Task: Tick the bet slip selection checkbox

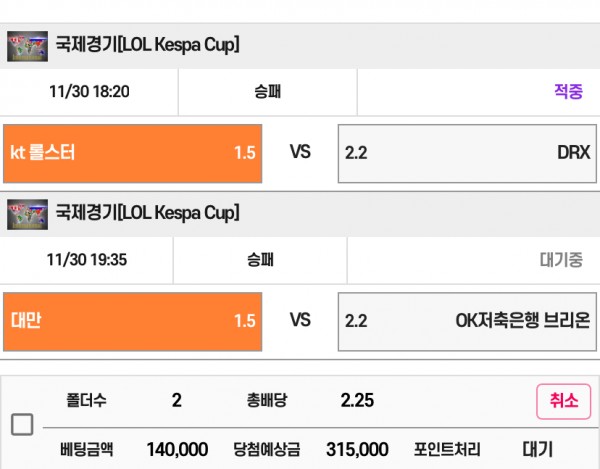Action: tap(22, 424)
